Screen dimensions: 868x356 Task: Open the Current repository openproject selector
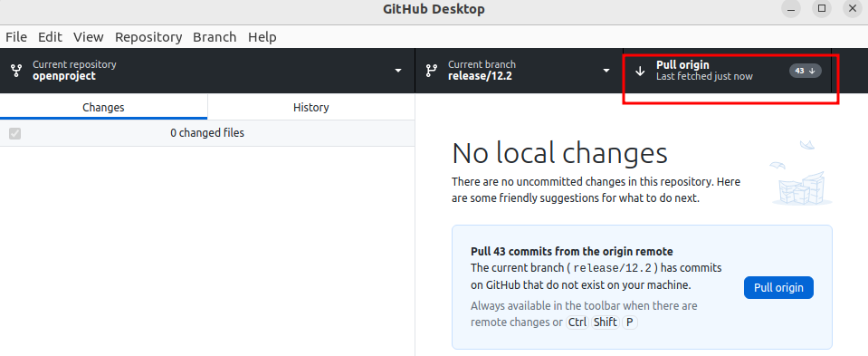click(x=207, y=71)
